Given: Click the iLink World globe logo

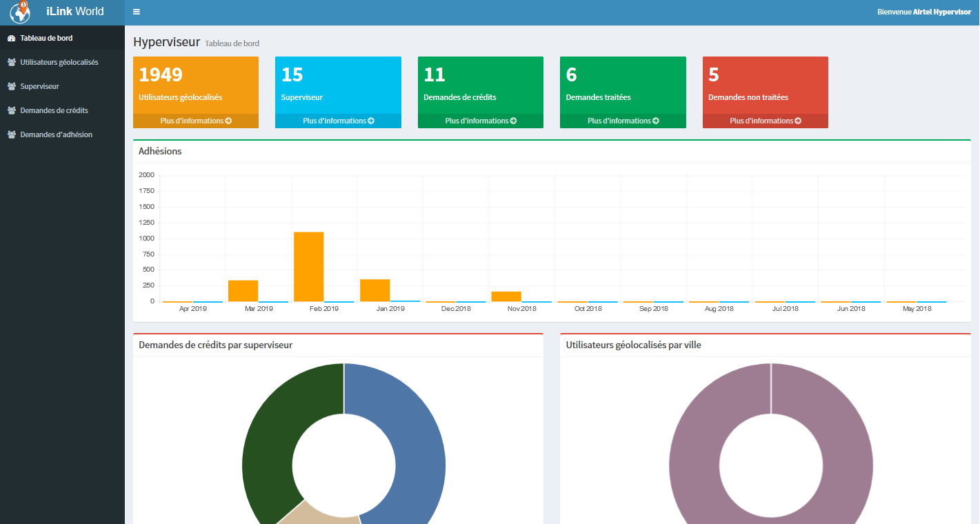Looking at the screenshot, I should coord(20,12).
